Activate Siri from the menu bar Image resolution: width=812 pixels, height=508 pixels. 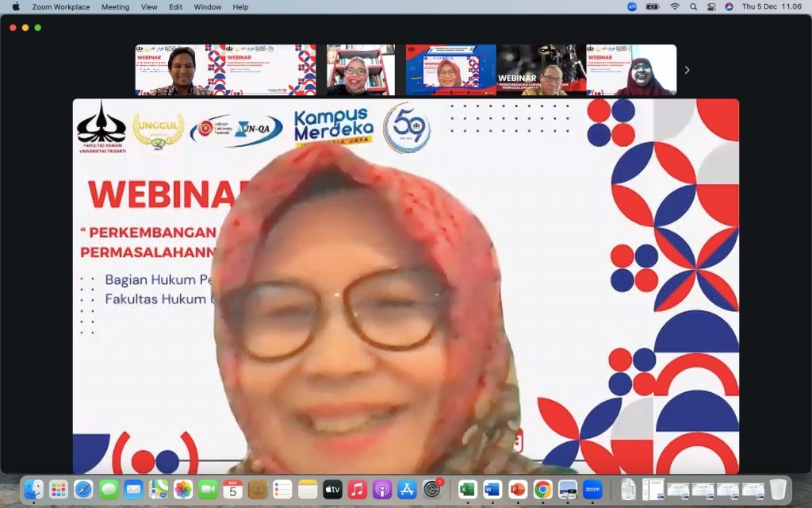click(730, 6)
